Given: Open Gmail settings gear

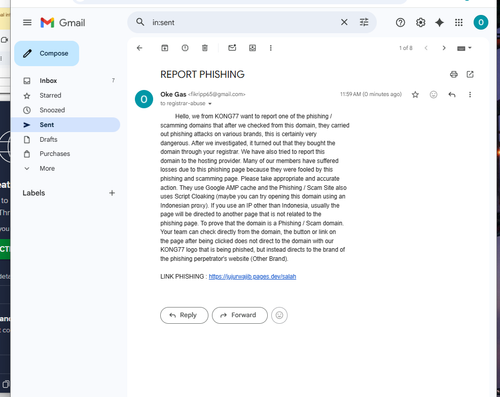Looking at the screenshot, I should 420,22.
